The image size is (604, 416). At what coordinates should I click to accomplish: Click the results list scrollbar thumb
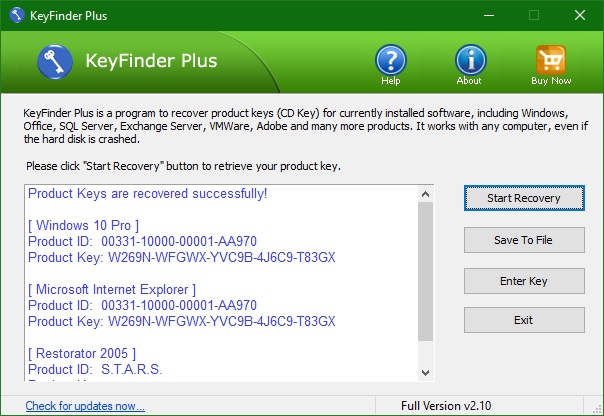(x=425, y=272)
